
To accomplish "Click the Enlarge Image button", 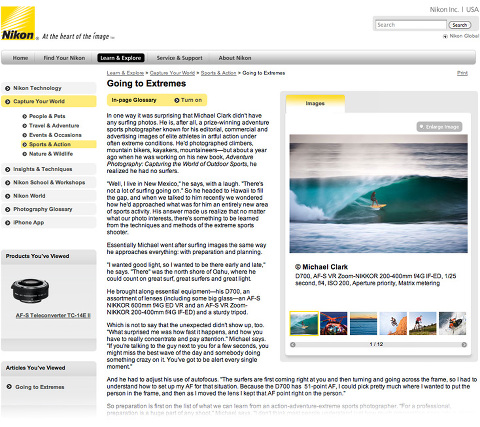I will tap(439, 127).
